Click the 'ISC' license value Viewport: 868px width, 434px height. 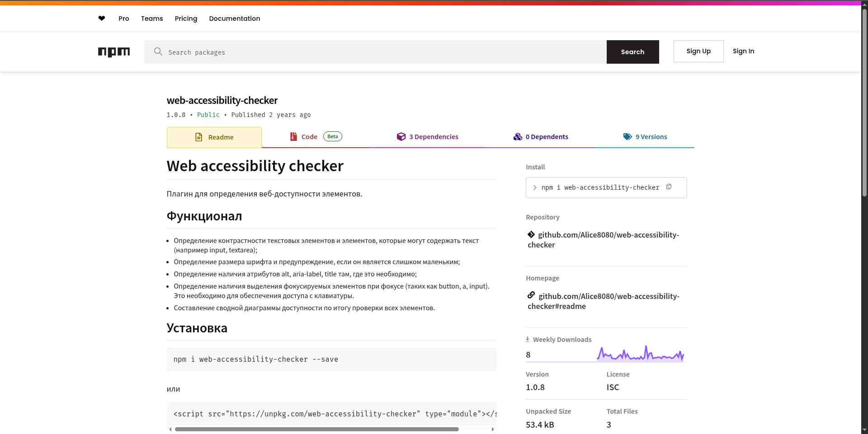[x=613, y=387]
